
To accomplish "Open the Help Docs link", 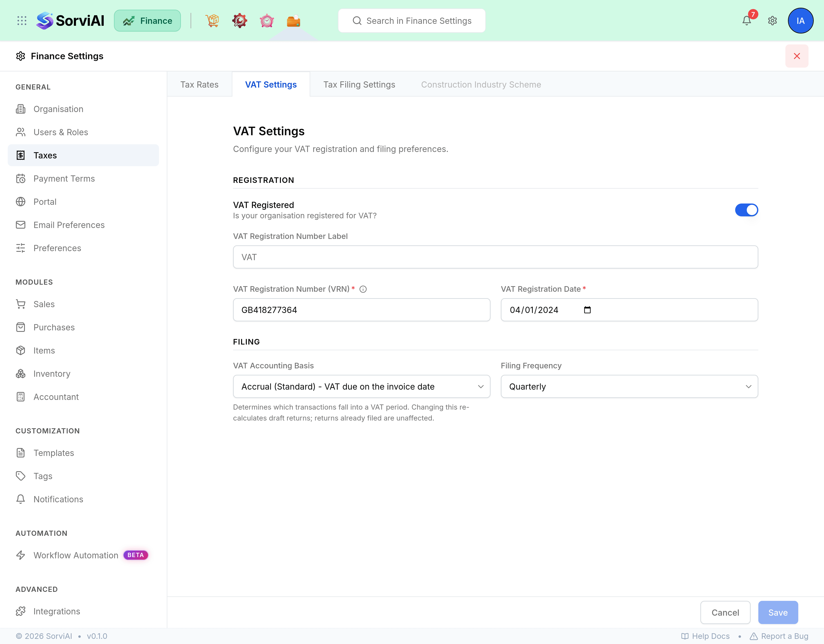I will point(706,636).
